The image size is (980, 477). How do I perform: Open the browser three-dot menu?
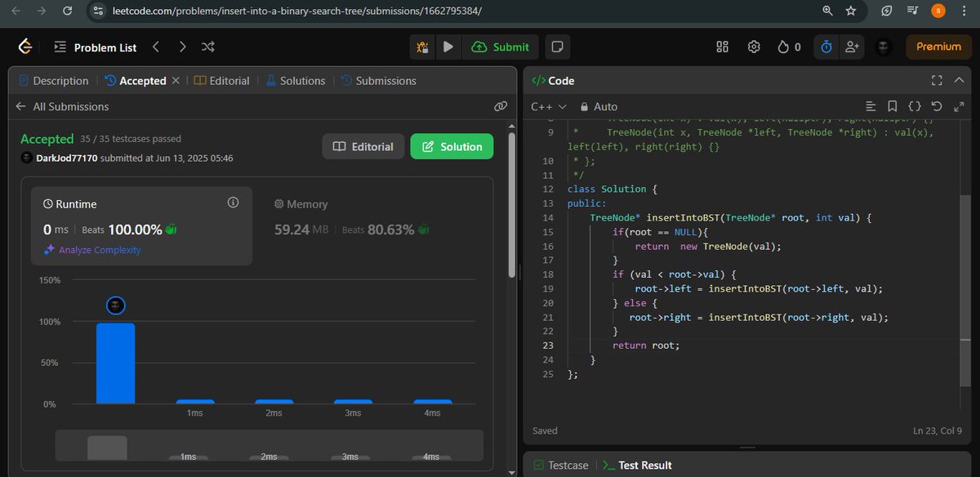point(964,11)
